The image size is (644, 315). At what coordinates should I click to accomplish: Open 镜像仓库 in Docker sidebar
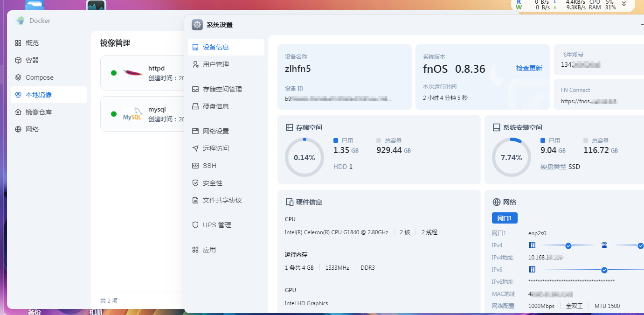[x=49, y=112]
